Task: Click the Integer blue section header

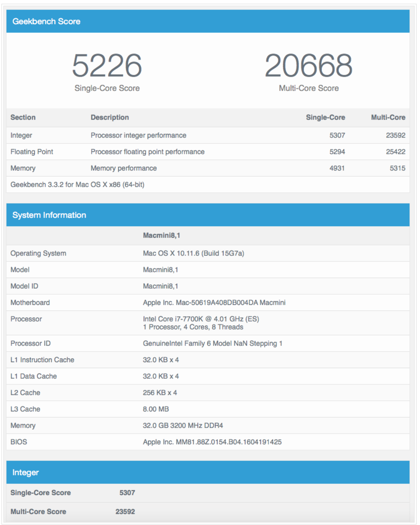Action: tap(208, 472)
